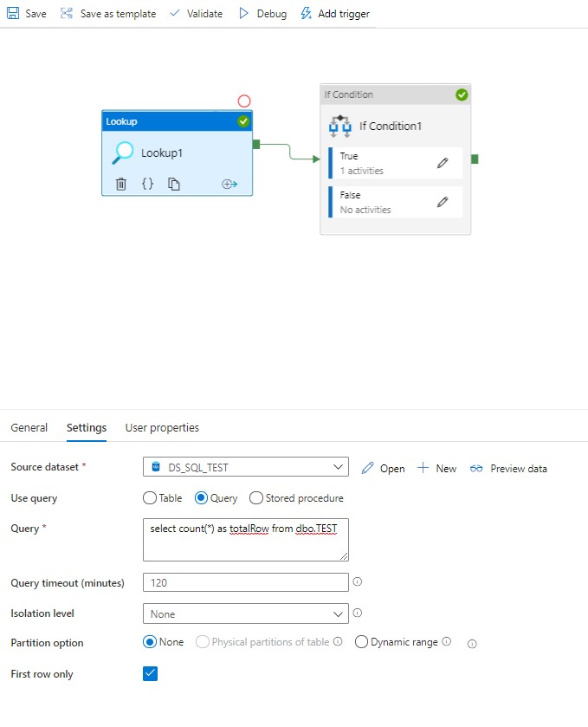Clone Lookup1 activity with copy icon

coord(174,184)
